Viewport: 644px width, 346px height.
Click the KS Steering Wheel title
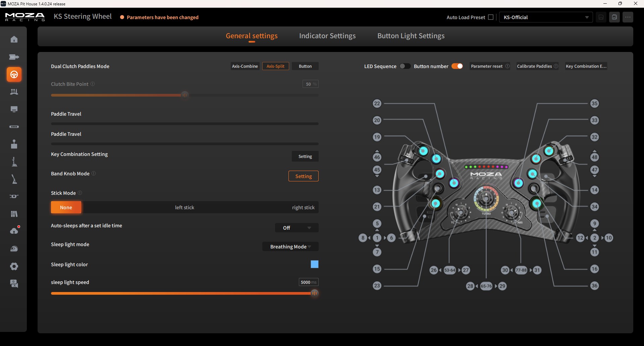click(x=83, y=16)
